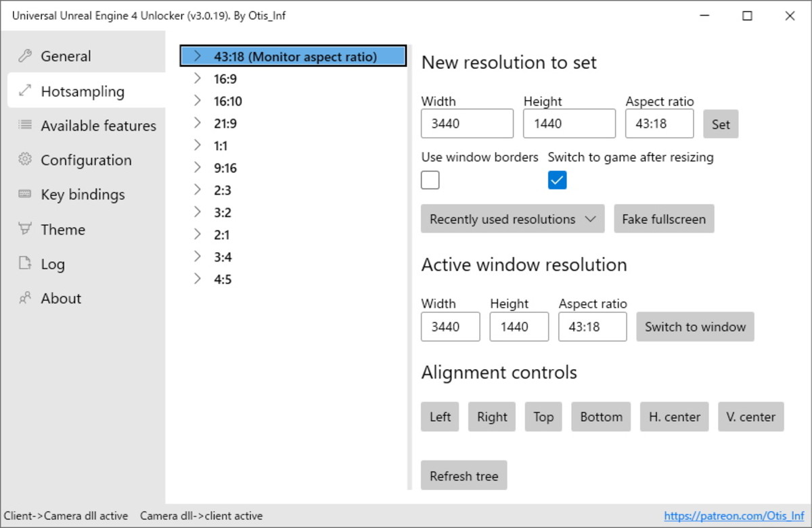
Task: Align window to Top
Action: (x=543, y=416)
